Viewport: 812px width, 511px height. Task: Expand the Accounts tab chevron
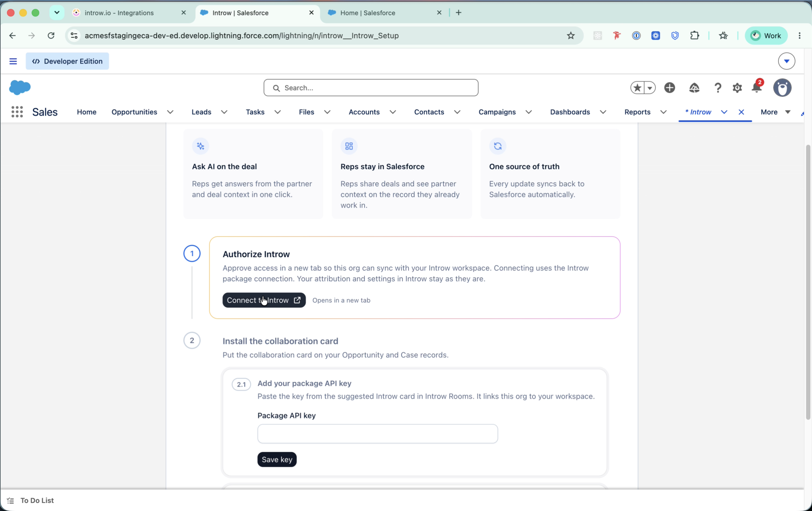(x=393, y=112)
